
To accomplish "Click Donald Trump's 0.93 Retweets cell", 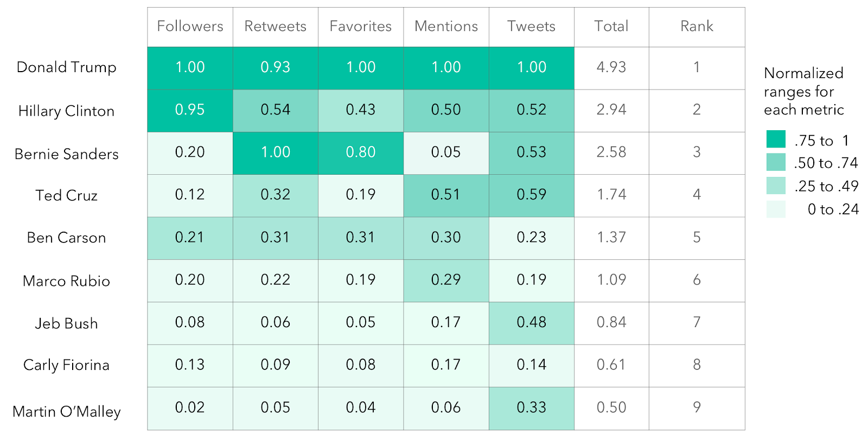I will 275,67.
